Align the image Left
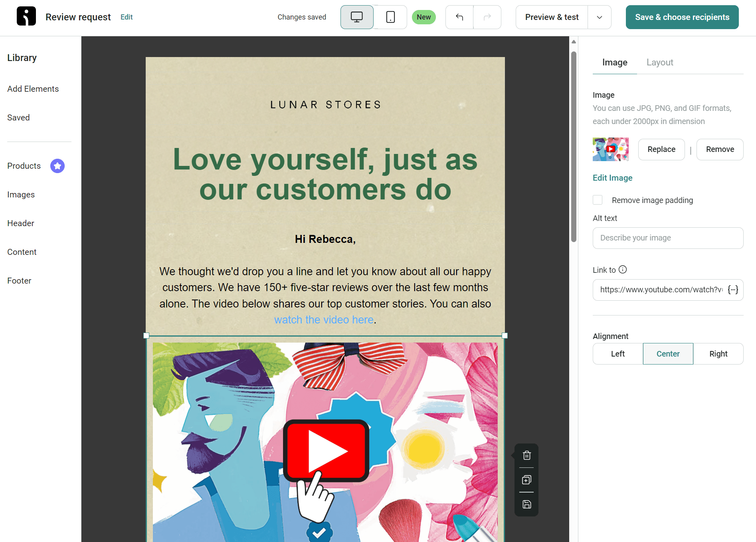756x542 pixels. [618, 354]
